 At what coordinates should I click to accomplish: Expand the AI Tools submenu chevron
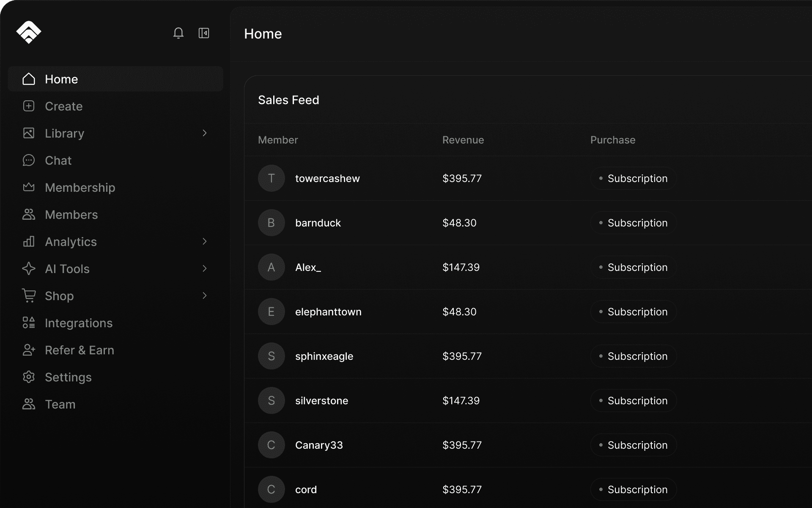(205, 268)
